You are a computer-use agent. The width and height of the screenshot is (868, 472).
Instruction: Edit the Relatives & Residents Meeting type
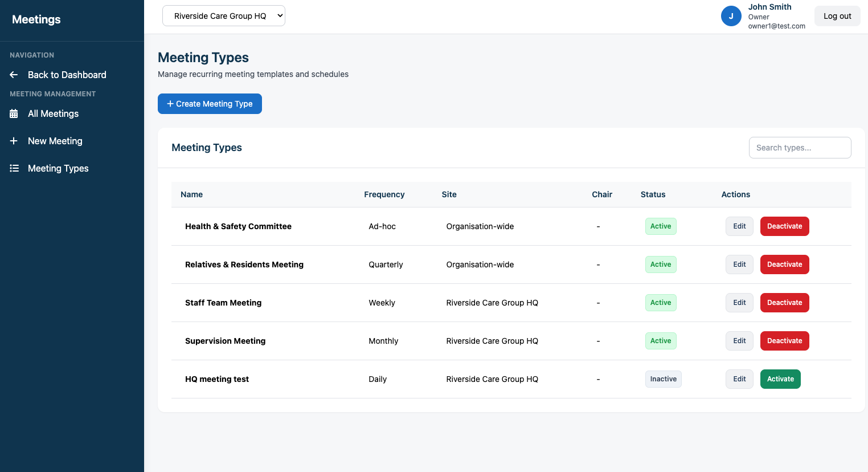739,265
